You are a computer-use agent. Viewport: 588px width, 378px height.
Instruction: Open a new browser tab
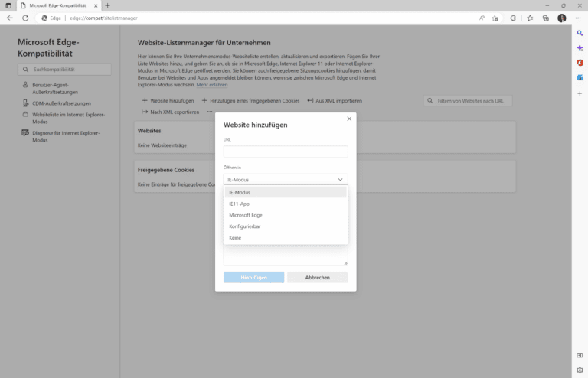pyautogui.click(x=108, y=5)
